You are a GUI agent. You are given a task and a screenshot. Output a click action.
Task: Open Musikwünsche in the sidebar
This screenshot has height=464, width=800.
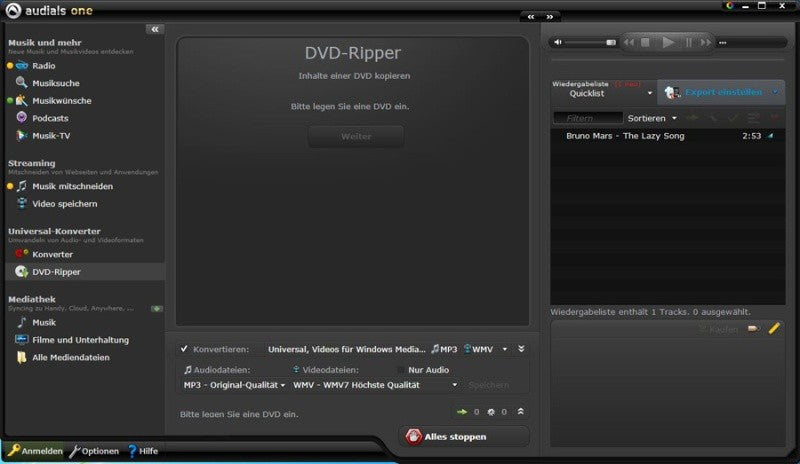click(61, 101)
